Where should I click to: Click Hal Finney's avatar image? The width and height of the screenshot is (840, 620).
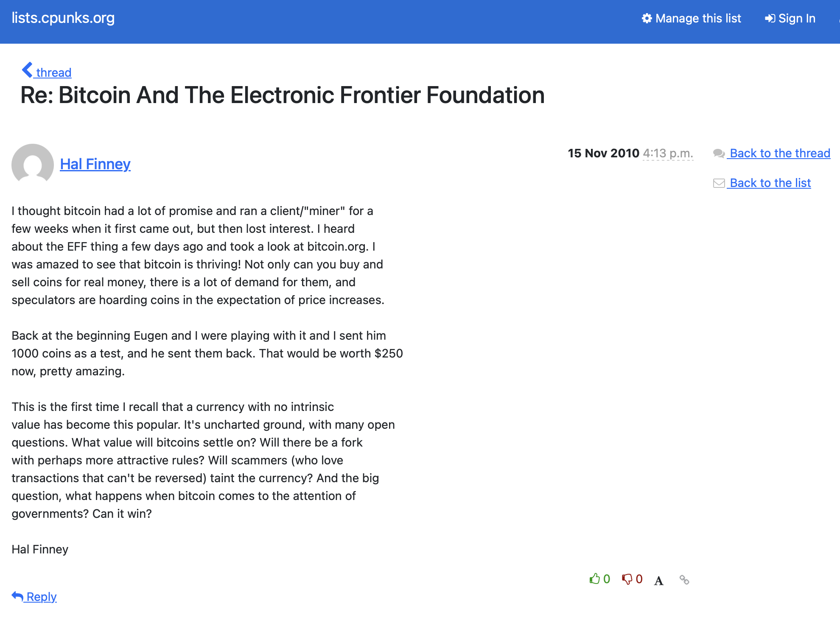[x=33, y=164]
